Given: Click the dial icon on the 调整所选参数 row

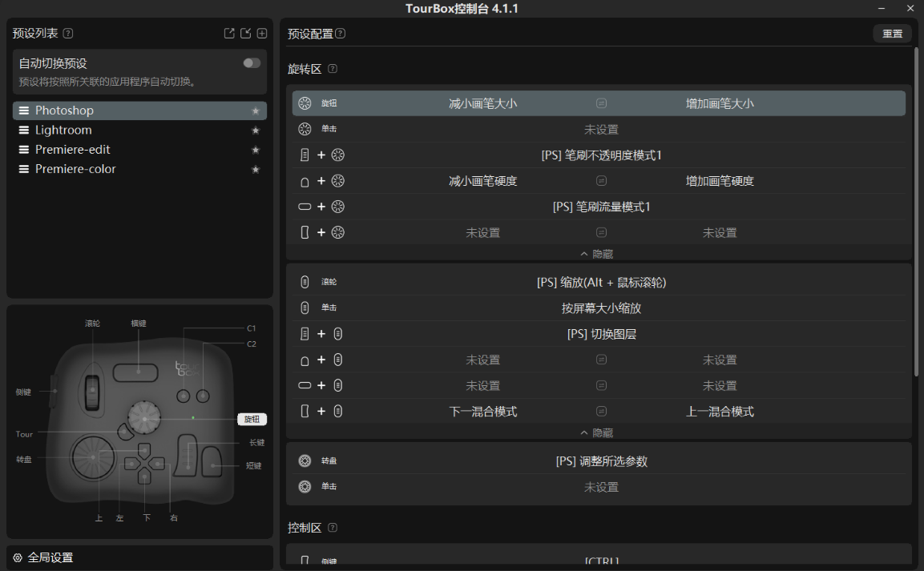Looking at the screenshot, I should (305, 460).
